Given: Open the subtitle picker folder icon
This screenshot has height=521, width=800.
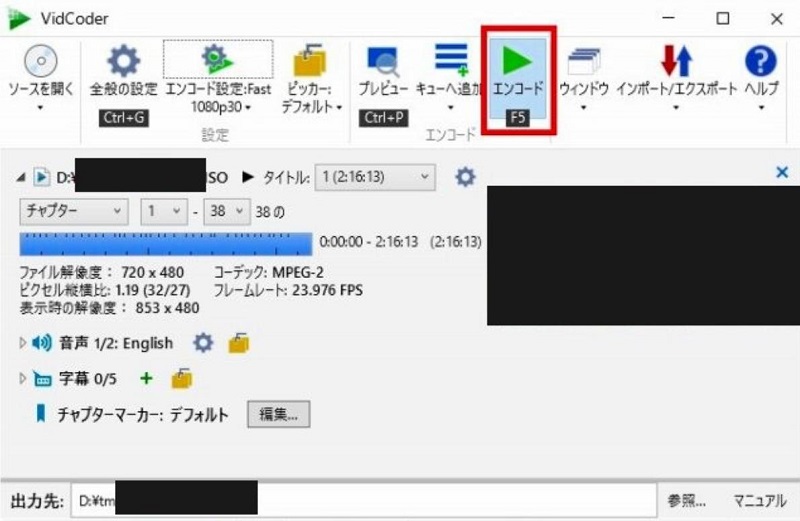Looking at the screenshot, I should point(182,379).
